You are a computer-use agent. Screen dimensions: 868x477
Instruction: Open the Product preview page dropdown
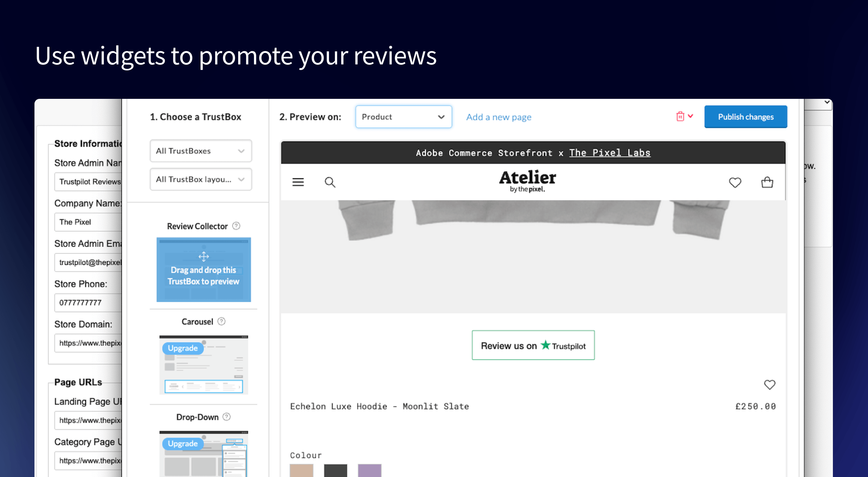(x=403, y=117)
